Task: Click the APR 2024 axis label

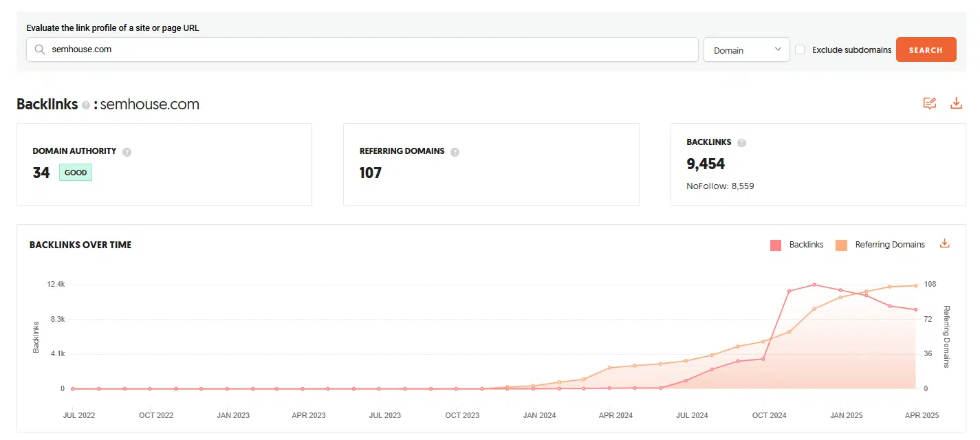Action: coord(616,415)
